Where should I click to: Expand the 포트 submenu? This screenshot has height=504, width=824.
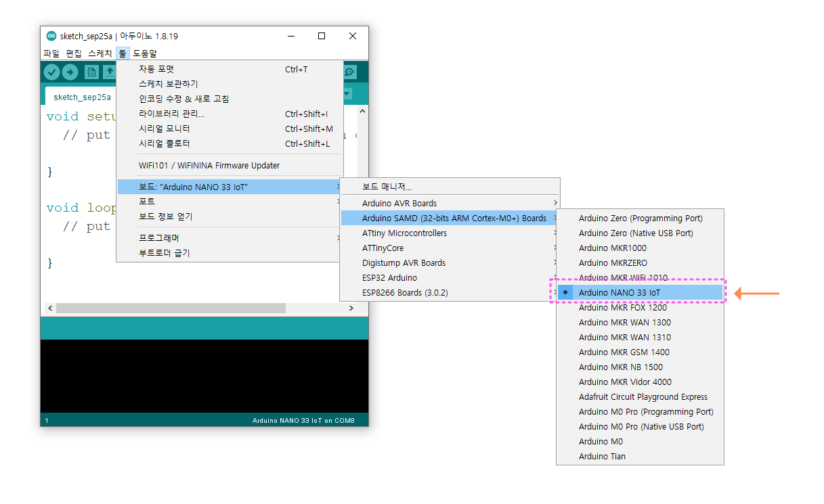coord(230,202)
